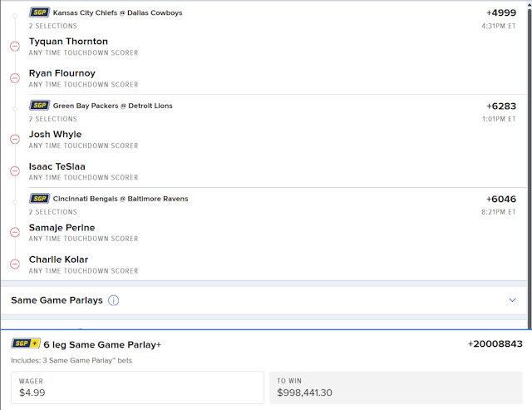
Task: Remove Samaje Perine touchdown scorer selection
Action: (x=14, y=233)
